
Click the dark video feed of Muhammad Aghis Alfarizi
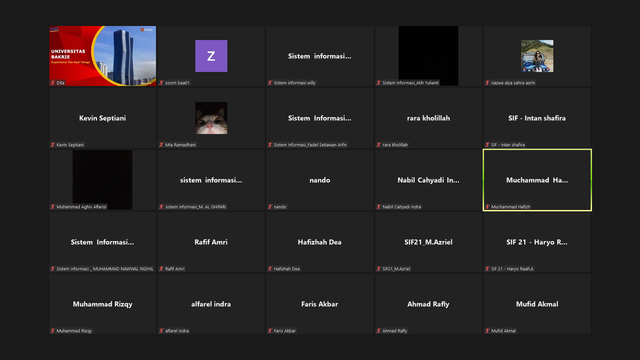pos(102,180)
